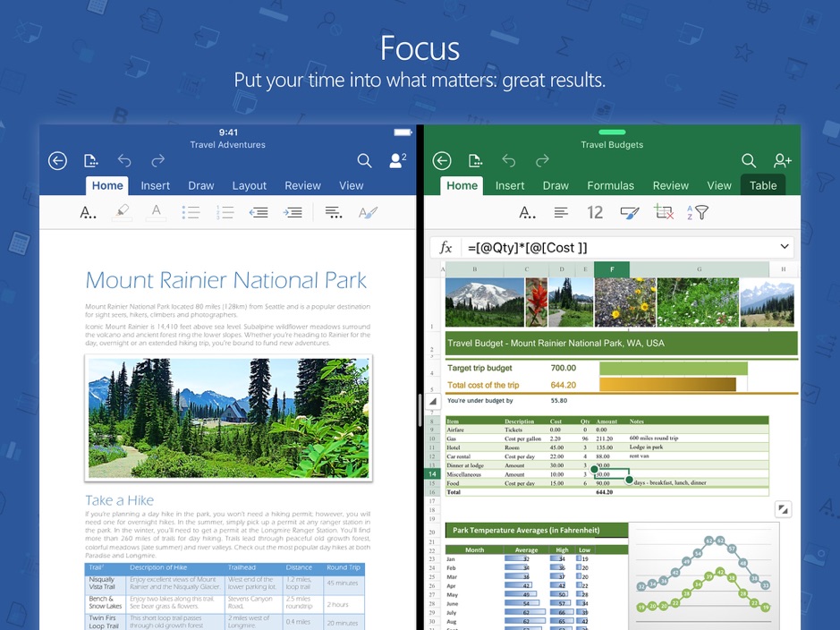Select the Mount Rainier peak photo in Excel
This screenshot has width=840, height=630.
(484, 302)
